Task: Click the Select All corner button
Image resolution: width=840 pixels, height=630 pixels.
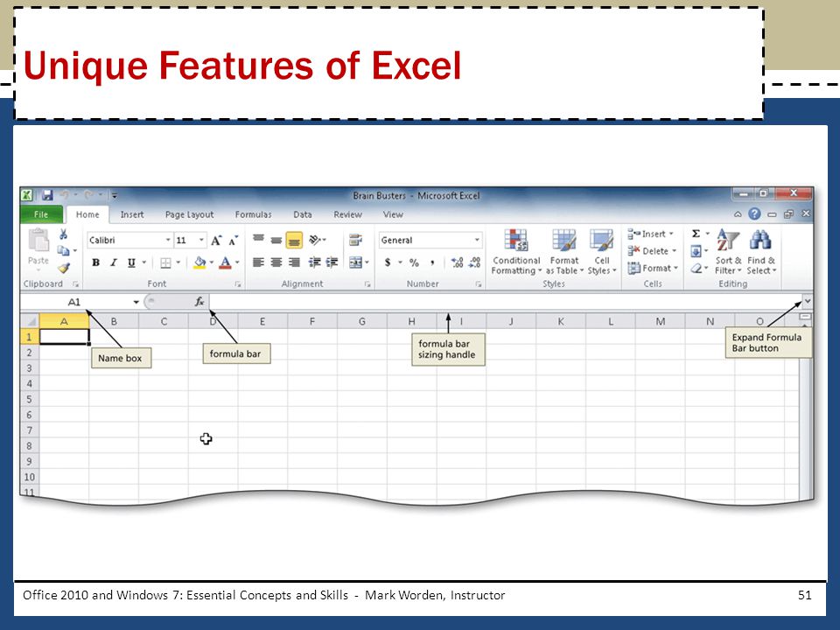Action: [x=30, y=321]
